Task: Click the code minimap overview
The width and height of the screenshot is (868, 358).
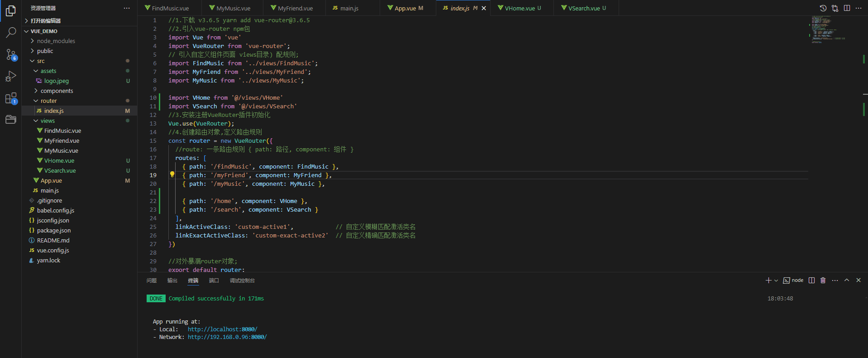Action: tap(828, 29)
